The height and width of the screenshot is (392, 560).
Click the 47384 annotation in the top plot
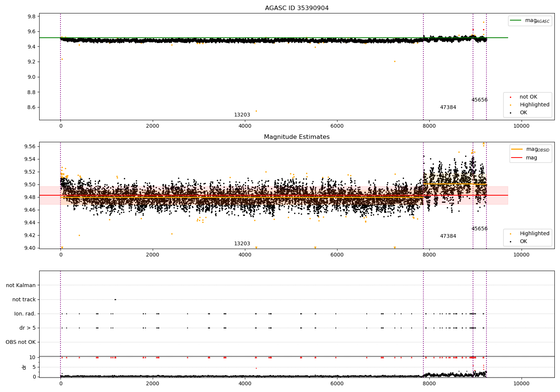(x=448, y=108)
